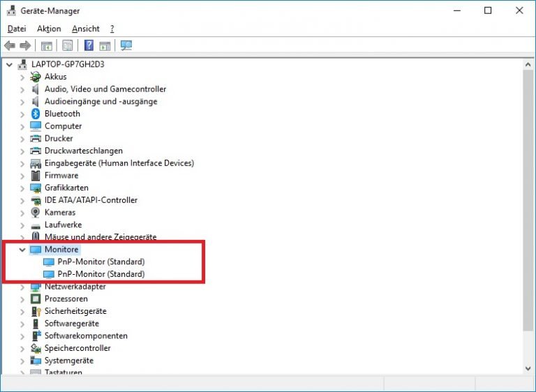
Task: Click the Firmware category icon
Action: click(36, 175)
